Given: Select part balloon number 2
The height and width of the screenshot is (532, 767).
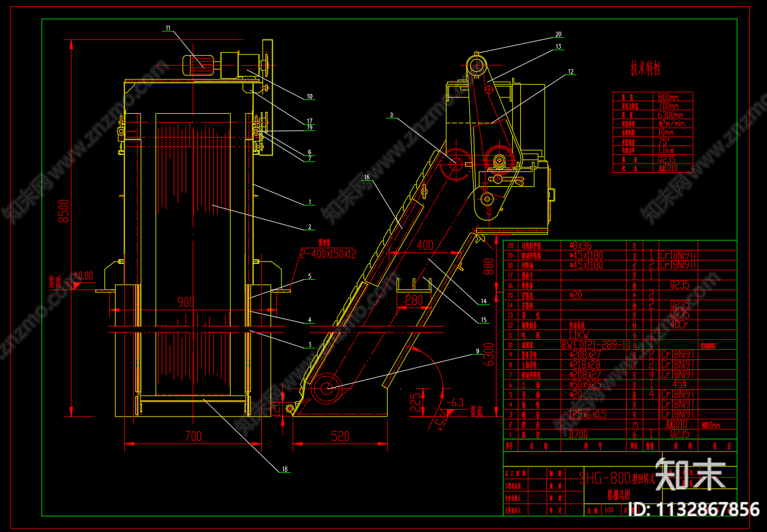Looking at the screenshot, I should point(310,227).
